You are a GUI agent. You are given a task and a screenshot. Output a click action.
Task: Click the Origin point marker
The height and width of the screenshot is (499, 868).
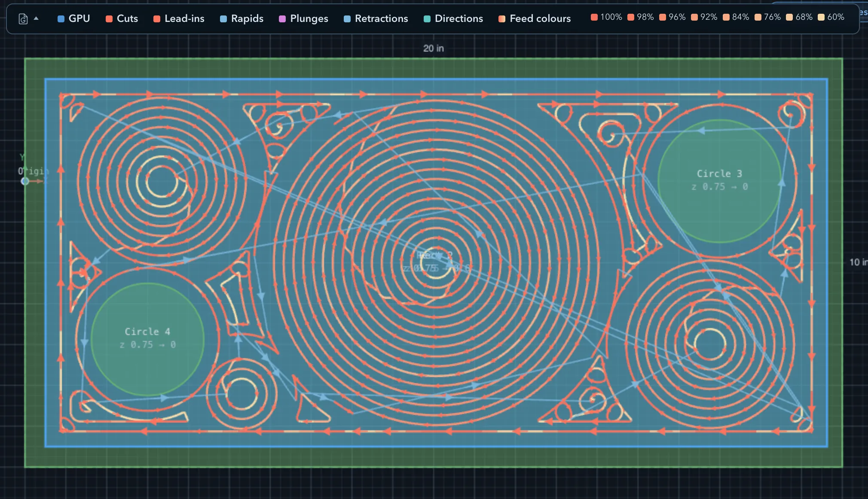pyautogui.click(x=25, y=181)
